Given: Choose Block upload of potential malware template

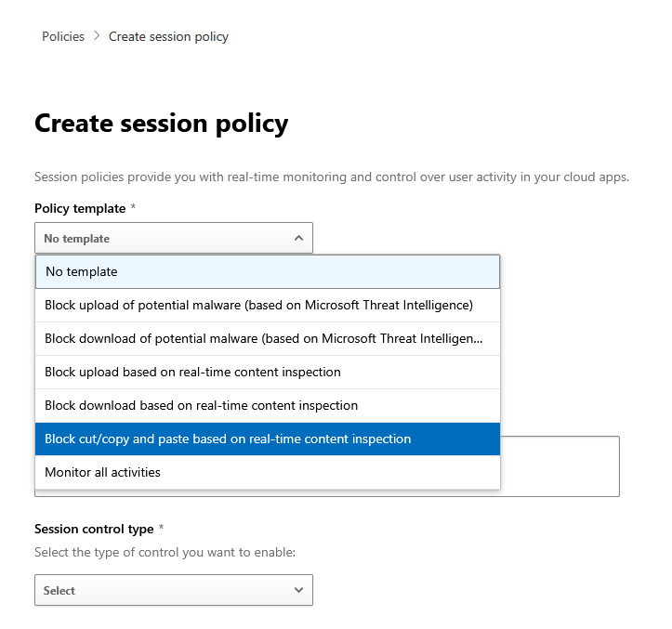Looking at the screenshot, I should click(268, 305).
